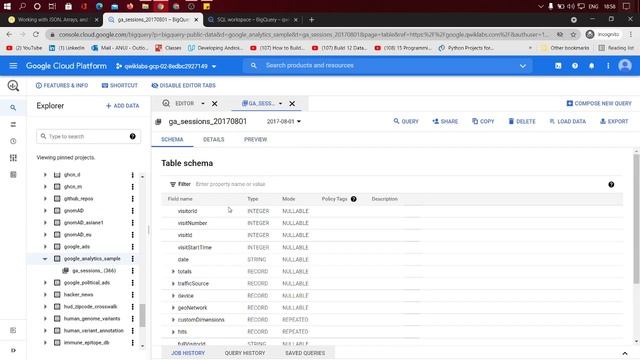This screenshot has width=640, height=360.
Task: Expand the google_ads dataset
Action: (x=45, y=247)
